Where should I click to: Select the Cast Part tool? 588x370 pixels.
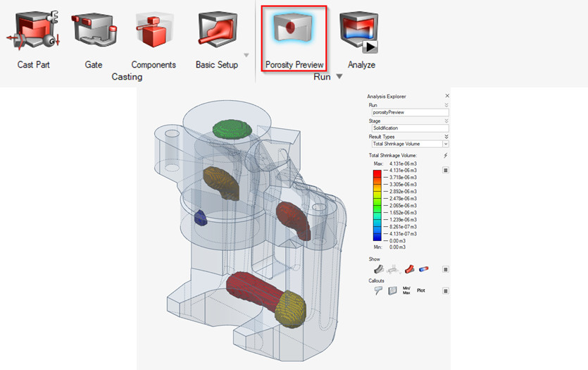(x=34, y=37)
